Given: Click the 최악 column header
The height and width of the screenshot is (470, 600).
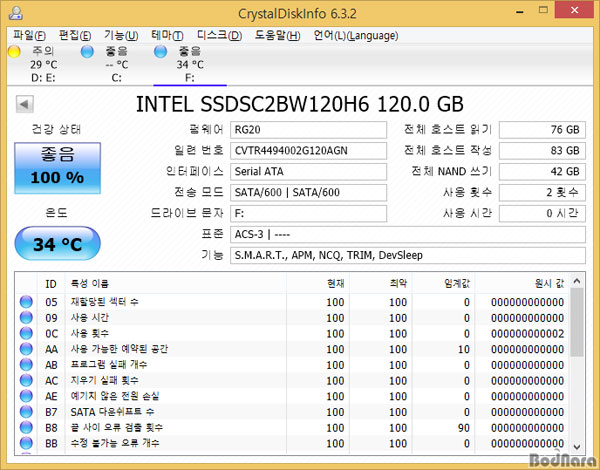Looking at the screenshot, I should coord(380,284).
